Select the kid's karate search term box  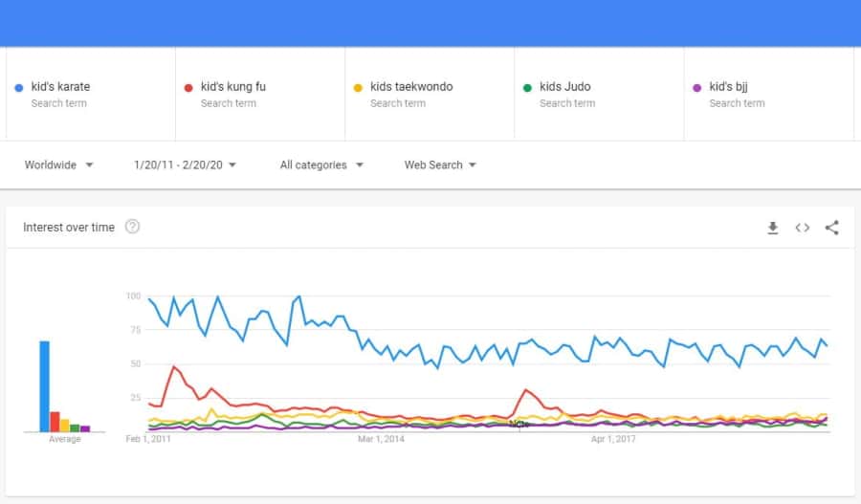(91, 94)
